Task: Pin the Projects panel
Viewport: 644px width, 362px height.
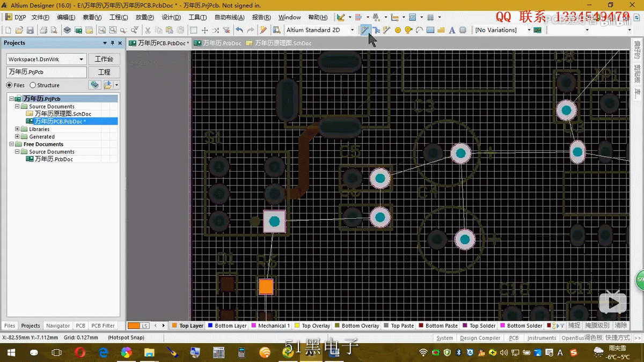Action: click(112, 43)
